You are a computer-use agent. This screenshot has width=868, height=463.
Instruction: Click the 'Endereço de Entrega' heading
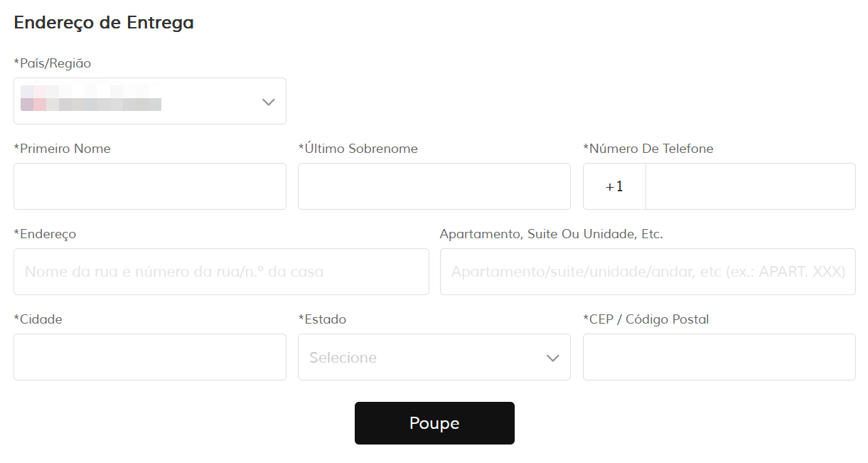(x=104, y=23)
